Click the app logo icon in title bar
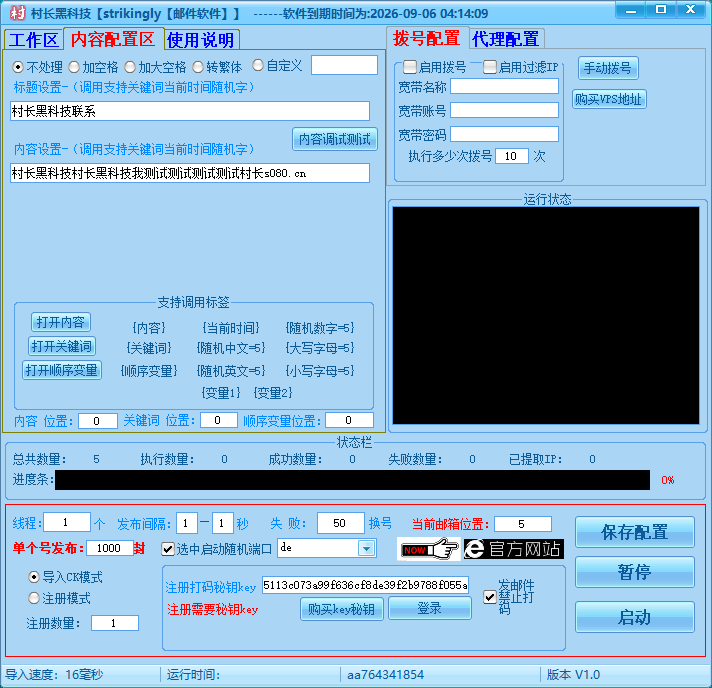The height and width of the screenshot is (688, 712). click(17, 13)
